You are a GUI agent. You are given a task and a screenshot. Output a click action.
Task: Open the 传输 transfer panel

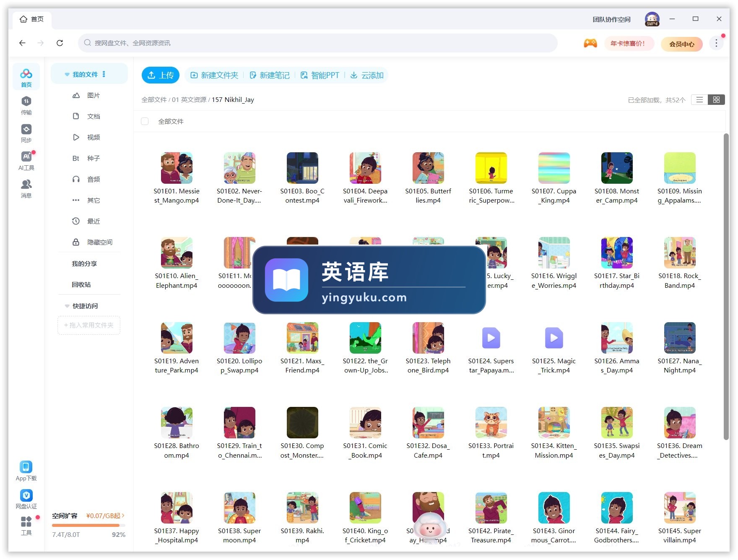point(26,105)
